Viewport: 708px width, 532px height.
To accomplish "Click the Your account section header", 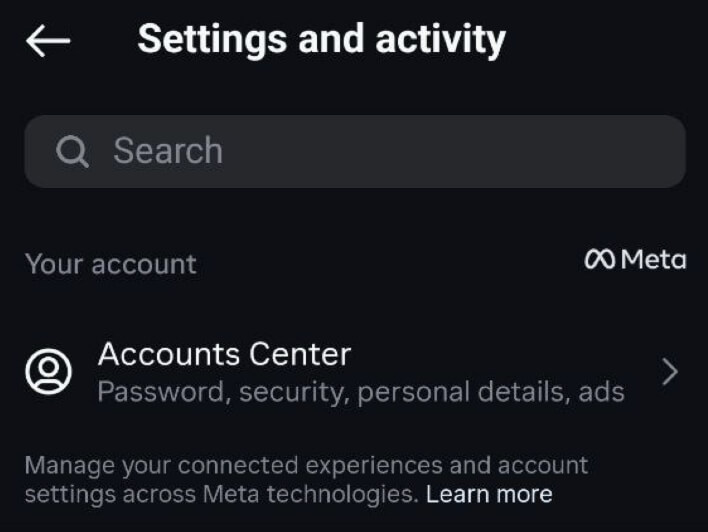I will coord(111,264).
